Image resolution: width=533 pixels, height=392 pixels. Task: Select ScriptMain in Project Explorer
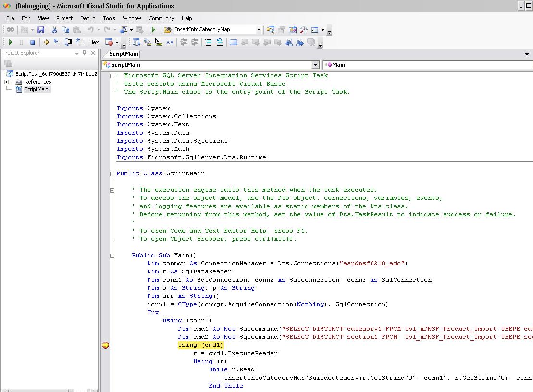[x=37, y=89]
